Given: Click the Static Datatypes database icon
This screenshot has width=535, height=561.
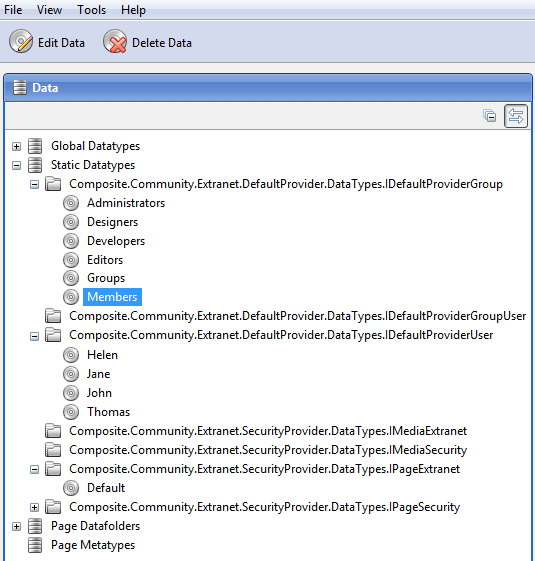Looking at the screenshot, I should [x=35, y=165].
